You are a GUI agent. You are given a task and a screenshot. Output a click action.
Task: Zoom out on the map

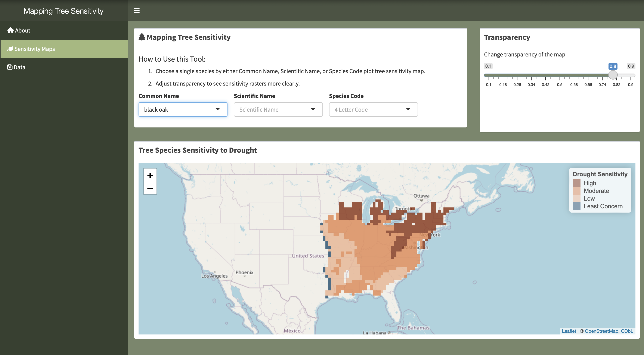(x=150, y=188)
